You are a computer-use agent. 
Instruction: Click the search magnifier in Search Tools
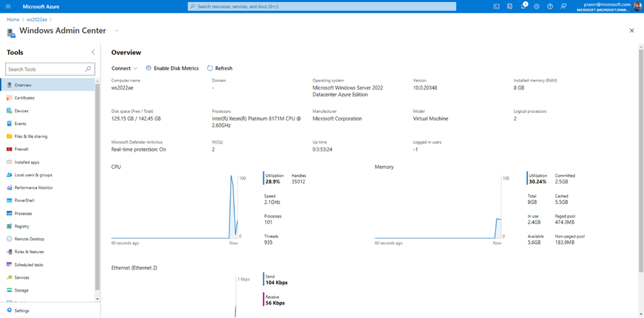click(88, 70)
